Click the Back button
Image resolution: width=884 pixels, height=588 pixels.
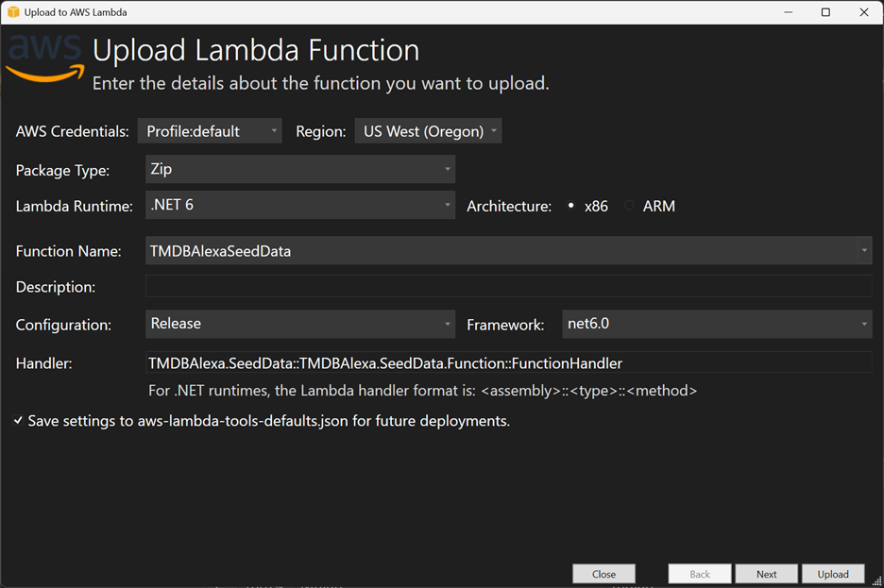(x=699, y=573)
